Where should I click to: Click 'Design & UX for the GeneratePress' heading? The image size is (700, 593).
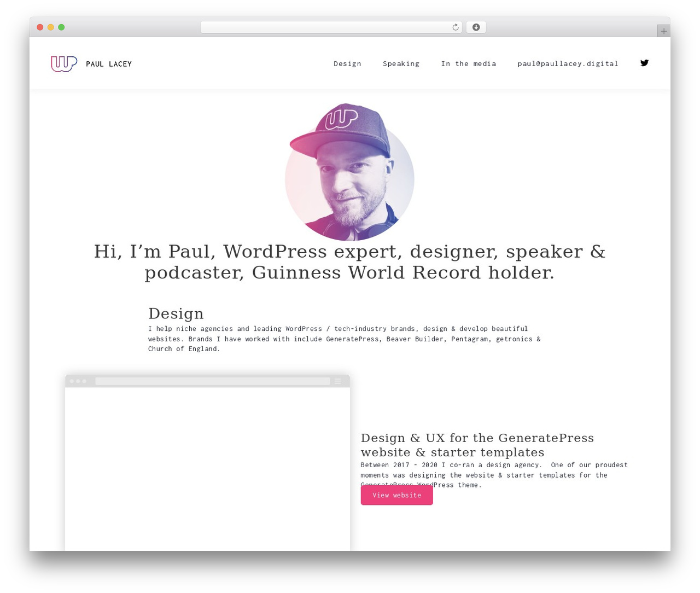(x=477, y=445)
